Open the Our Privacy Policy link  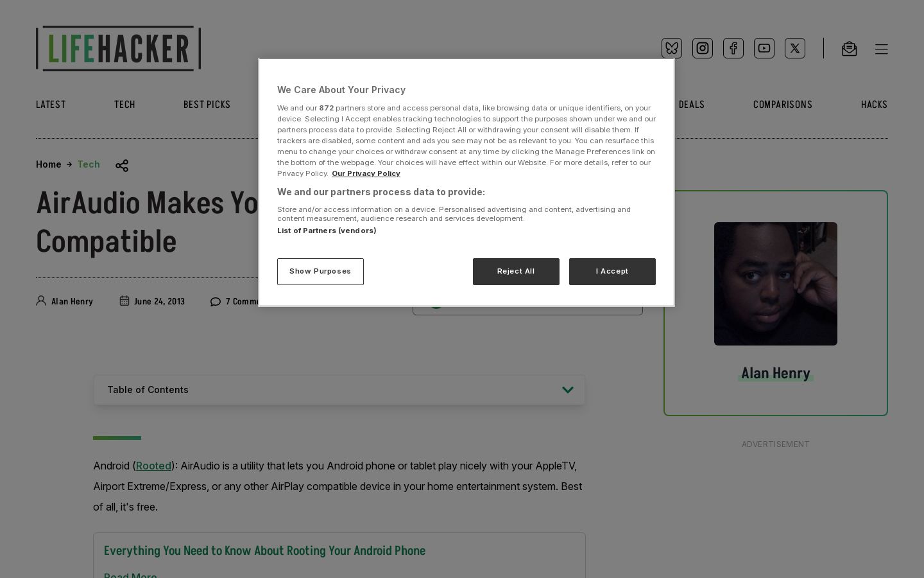pyautogui.click(x=366, y=173)
